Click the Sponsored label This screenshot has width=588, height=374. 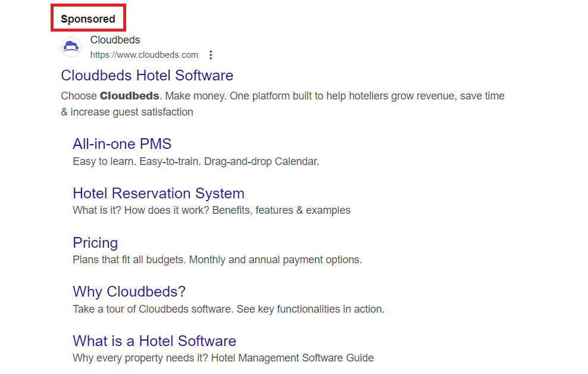tap(88, 19)
